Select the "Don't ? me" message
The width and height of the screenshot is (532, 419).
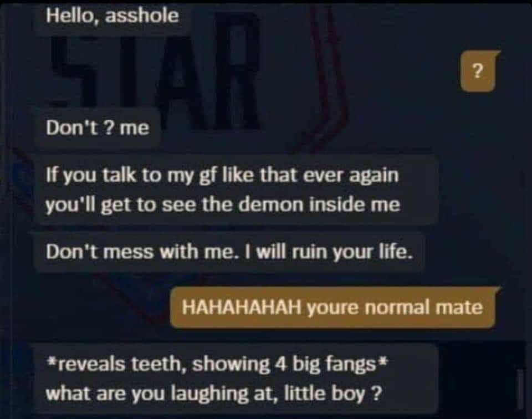click(98, 128)
